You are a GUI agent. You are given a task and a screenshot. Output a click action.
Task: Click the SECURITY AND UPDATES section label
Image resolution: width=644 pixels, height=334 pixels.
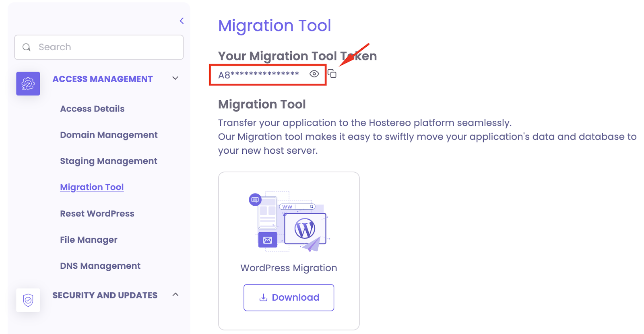(105, 295)
